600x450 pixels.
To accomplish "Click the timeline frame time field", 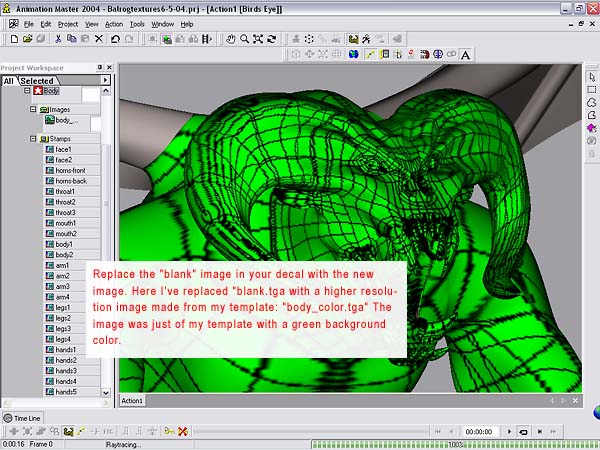I will click(x=480, y=431).
